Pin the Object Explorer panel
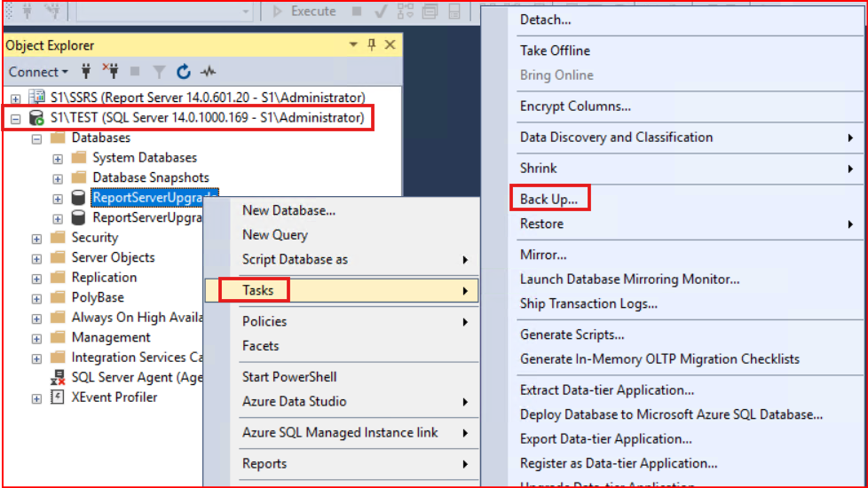The image size is (868, 488). [x=371, y=45]
